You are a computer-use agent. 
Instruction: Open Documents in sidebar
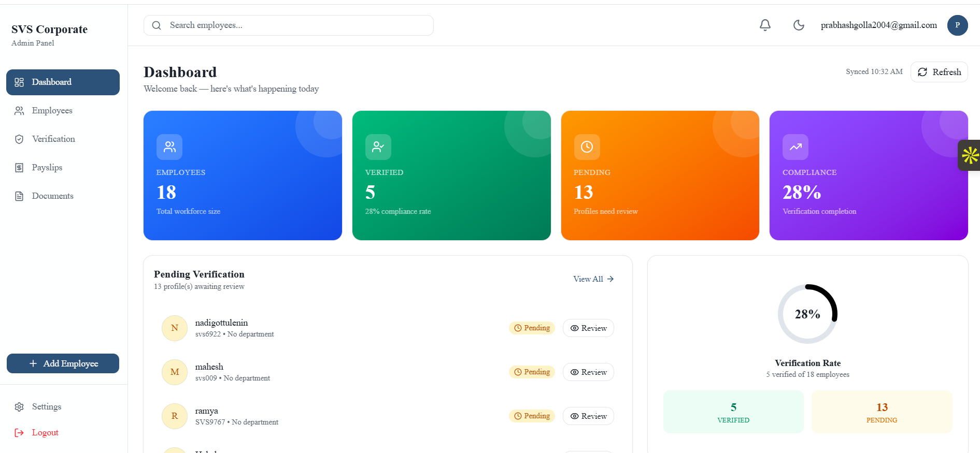click(x=63, y=196)
